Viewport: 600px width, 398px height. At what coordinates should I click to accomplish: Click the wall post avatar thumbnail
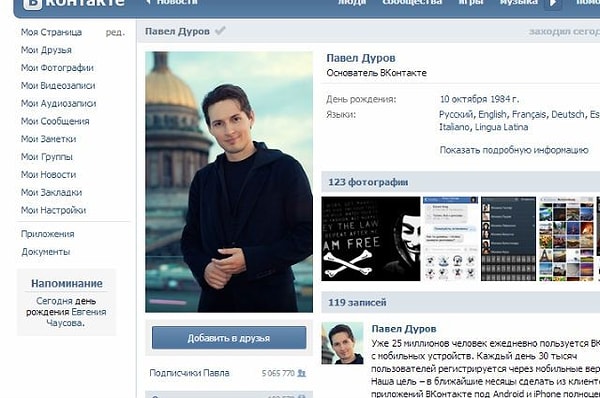tap(342, 343)
